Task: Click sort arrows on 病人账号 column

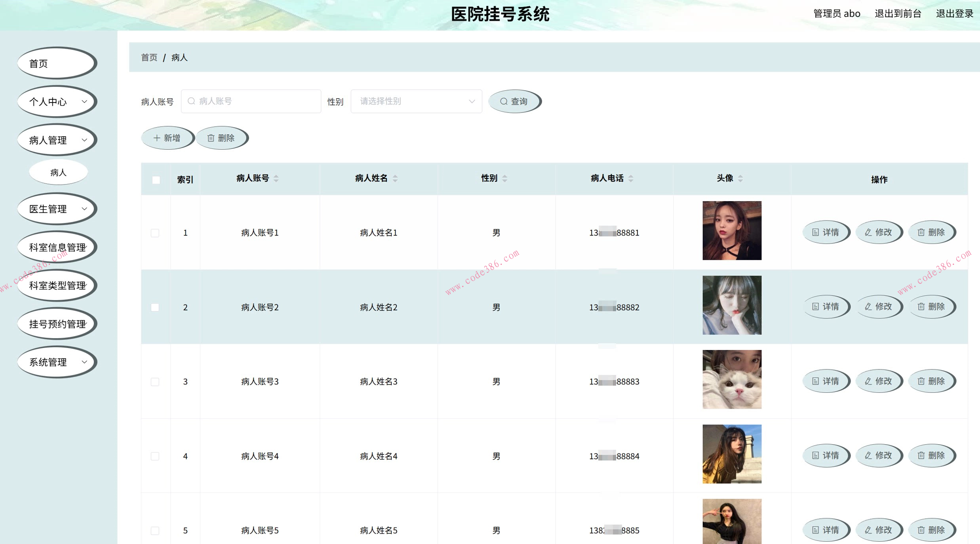Action: click(276, 179)
